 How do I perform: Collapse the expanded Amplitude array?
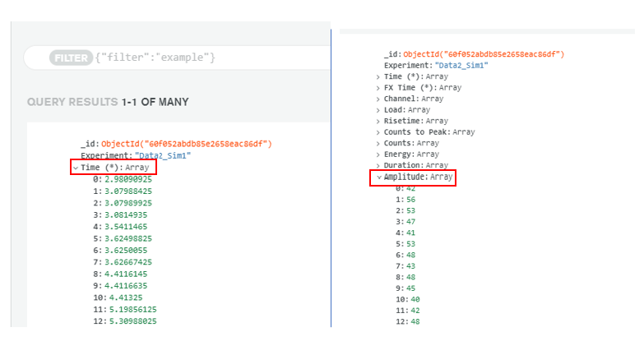coord(379,177)
